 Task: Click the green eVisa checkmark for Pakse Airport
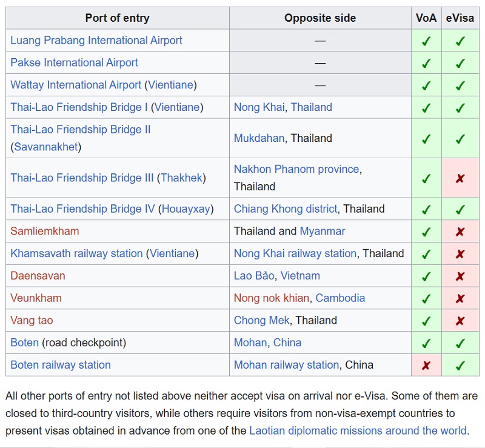click(x=460, y=63)
